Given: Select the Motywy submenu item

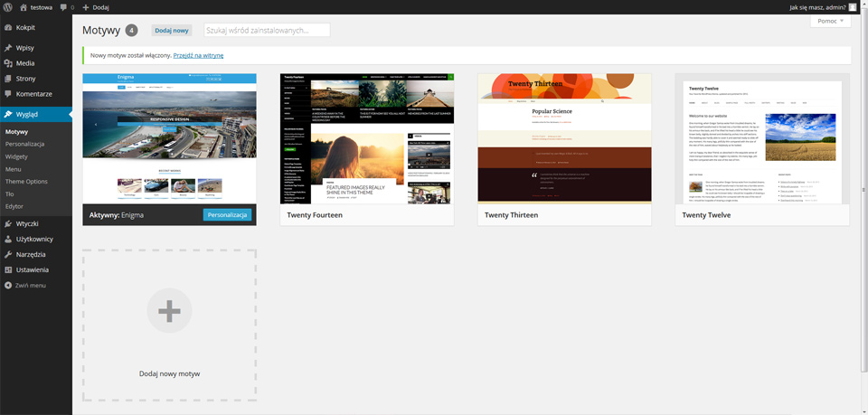Looking at the screenshot, I should click(x=16, y=132).
